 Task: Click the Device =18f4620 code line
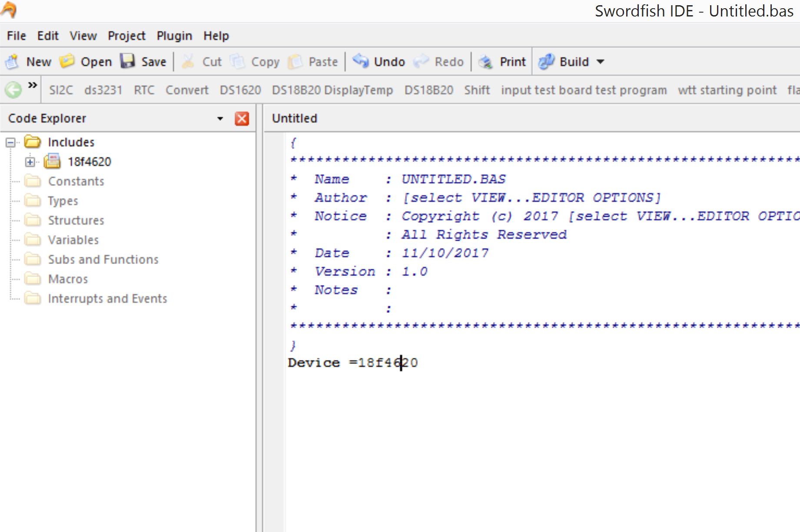click(352, 363)
